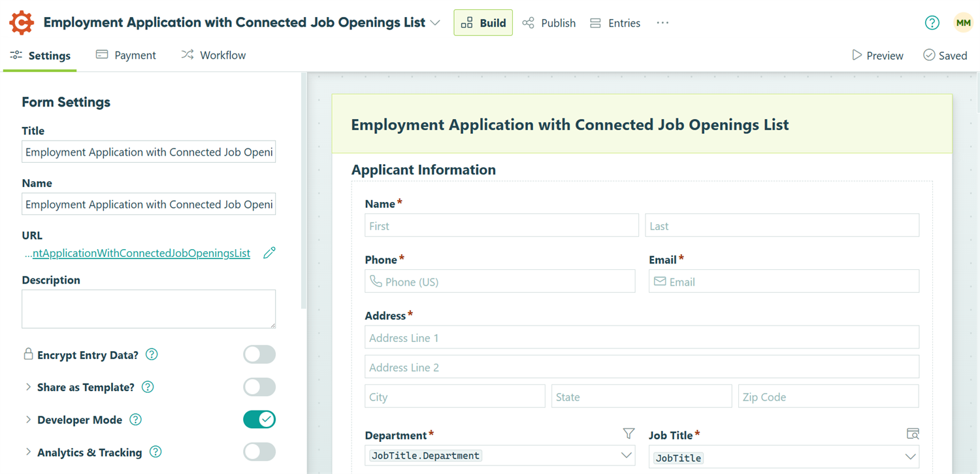Image resolution: width=980 pixels, height=474 pixels.
Task: Open the lookup icon beside Job Title
Action: click(913, 433)
